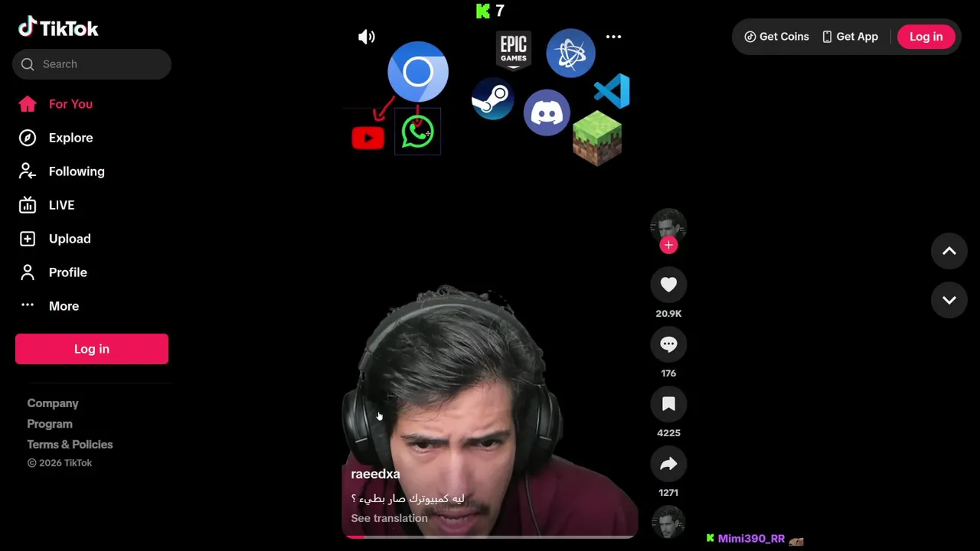The image size is (980, 551).
Task: Click the Mimi390_RR username text
Action: 751,539
